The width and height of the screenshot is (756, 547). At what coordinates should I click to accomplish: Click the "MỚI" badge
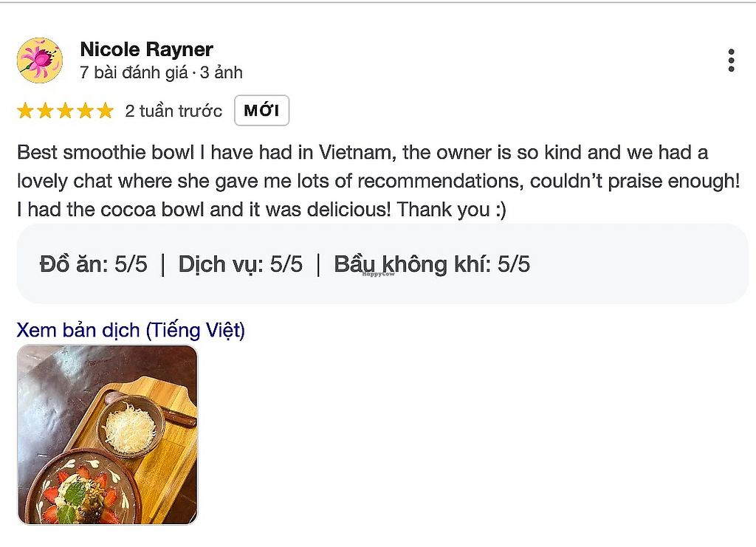click(x=261, y=111)
